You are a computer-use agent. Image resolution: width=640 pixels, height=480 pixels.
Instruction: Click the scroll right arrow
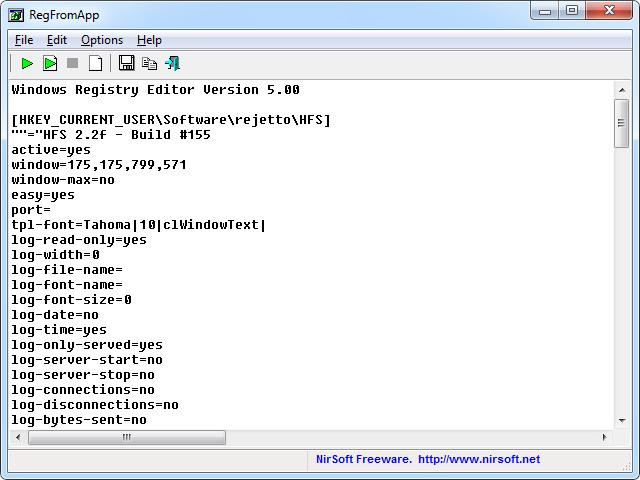point(604,437)
